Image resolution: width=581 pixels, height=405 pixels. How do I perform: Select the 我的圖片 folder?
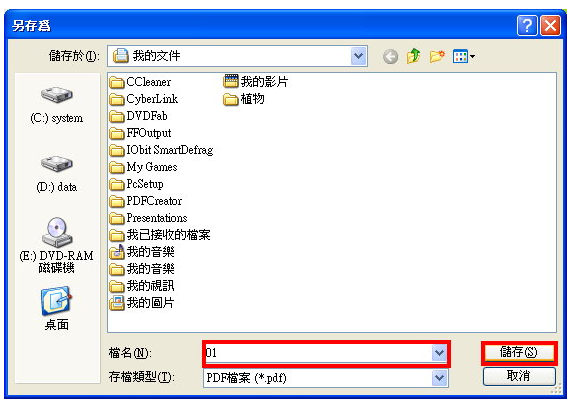click(142, 303)
